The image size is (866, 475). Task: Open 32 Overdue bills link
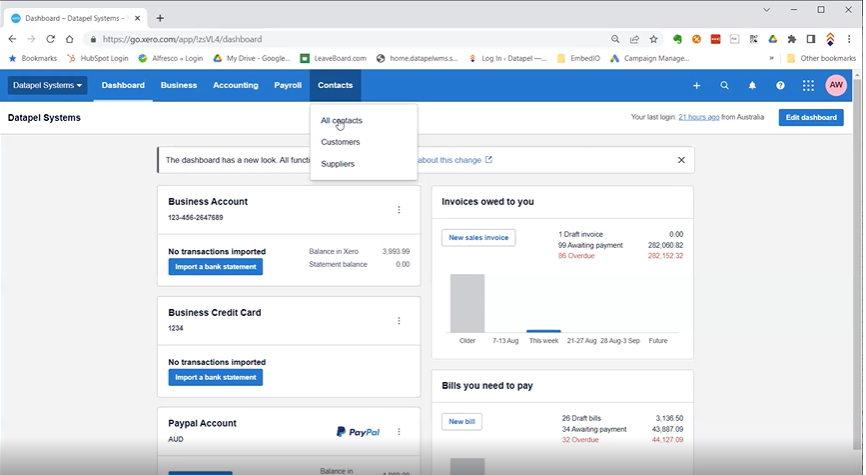[x=580, y=440]
